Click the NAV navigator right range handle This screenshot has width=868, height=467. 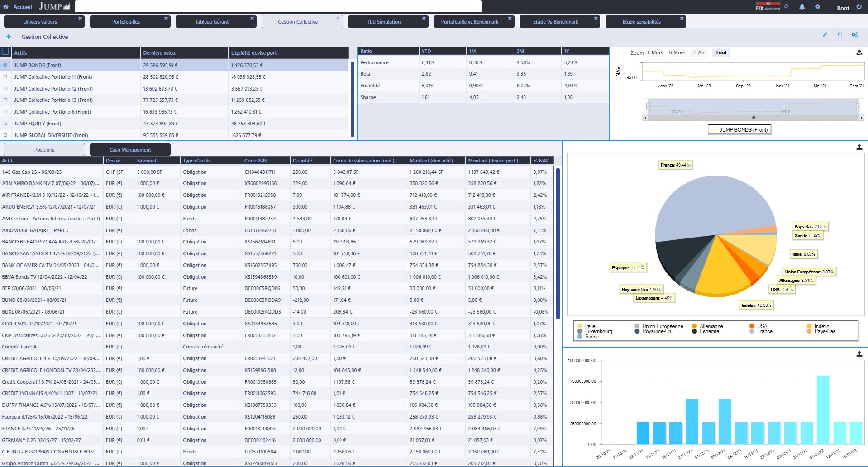(858, 107)
